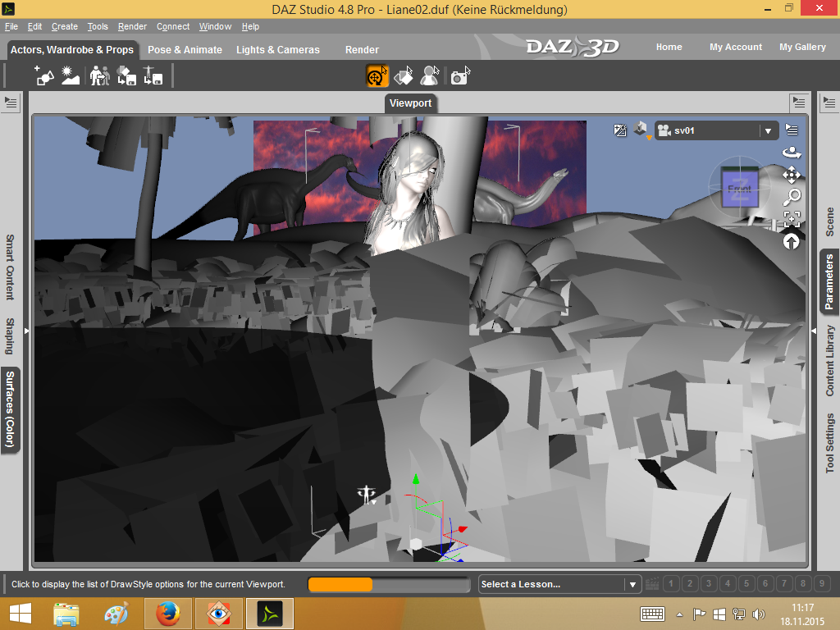This screenshot has height=630, width=840.
Task: Click the Front view cube
Action: click(x=740, y=188)
